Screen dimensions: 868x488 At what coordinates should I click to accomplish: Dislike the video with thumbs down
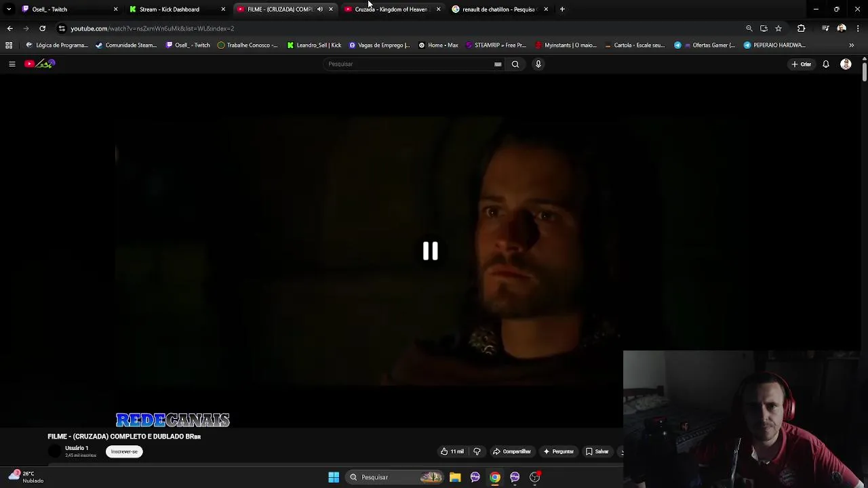click(x=477, y=451)
